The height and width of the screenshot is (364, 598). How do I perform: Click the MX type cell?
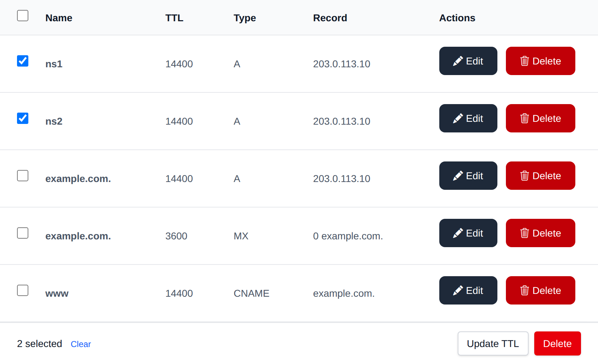241,236
